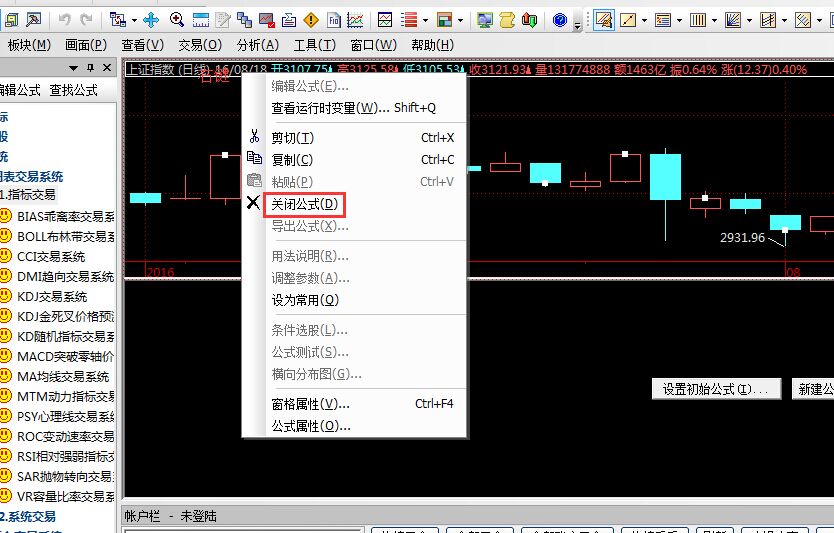The height and width of the screenshot is (533, 834).
Task: Click the 查找公式 link in side panel
Action: 74,90
